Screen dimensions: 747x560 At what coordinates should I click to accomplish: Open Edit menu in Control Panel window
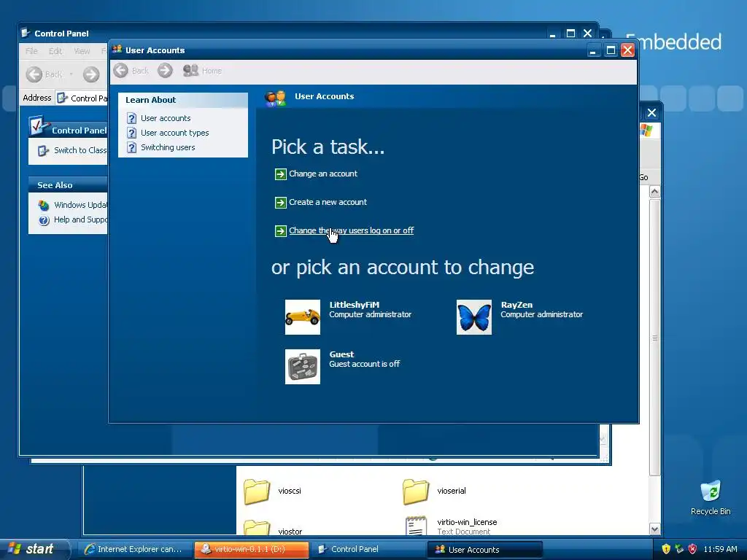click(55, 51)
